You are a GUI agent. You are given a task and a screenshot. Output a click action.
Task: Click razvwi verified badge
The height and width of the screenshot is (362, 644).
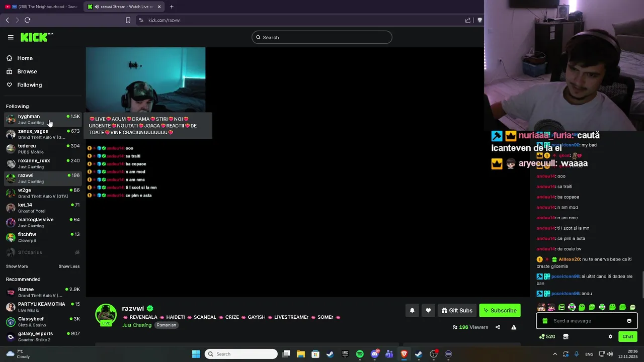coord(150,308)
